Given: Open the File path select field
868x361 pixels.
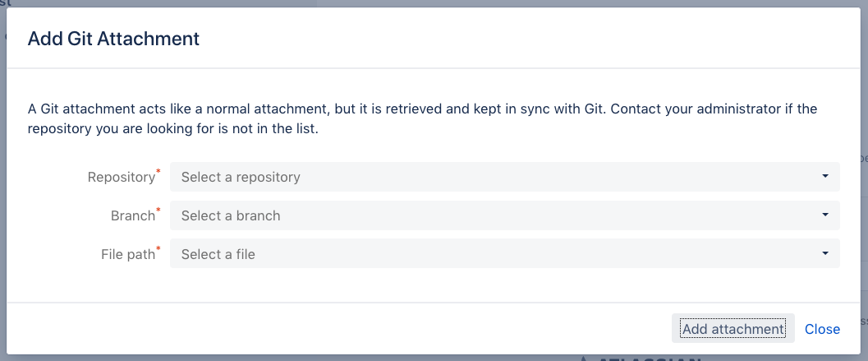Looking at the screenshot, I should 504,254.
